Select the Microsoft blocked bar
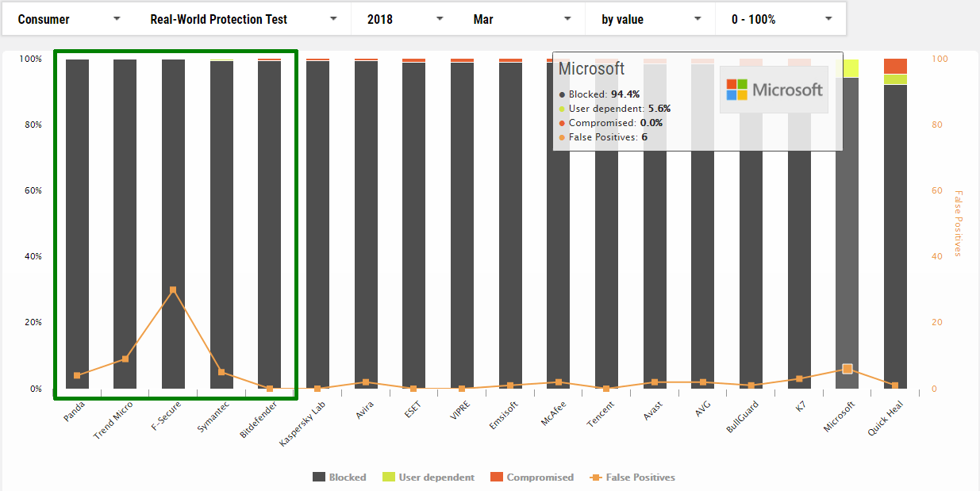Screen dimensions: 980x491 click(x=847, y=233)
